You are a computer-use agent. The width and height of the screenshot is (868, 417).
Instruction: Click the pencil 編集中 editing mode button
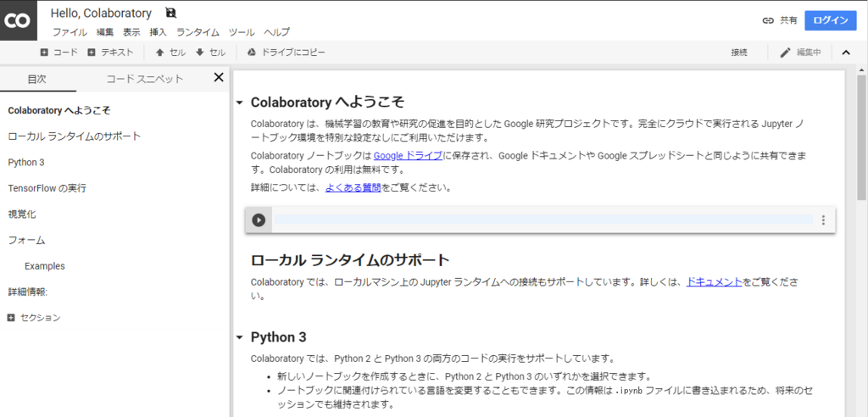coord(800,53)
